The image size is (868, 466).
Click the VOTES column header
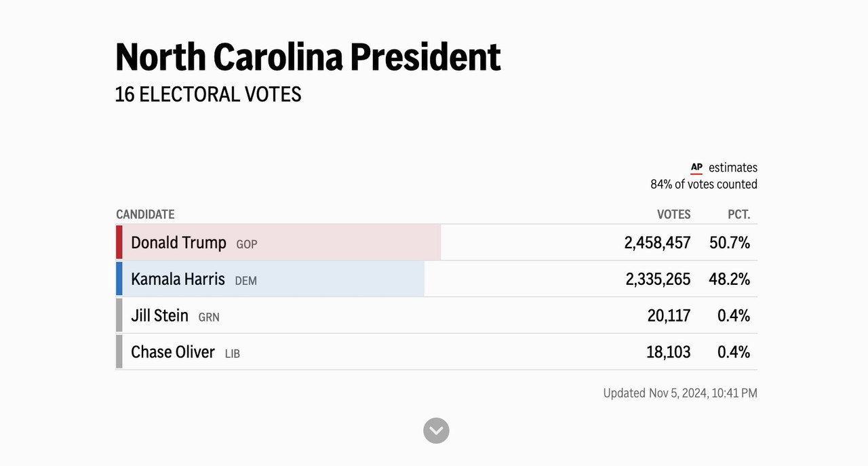(673, 214)
